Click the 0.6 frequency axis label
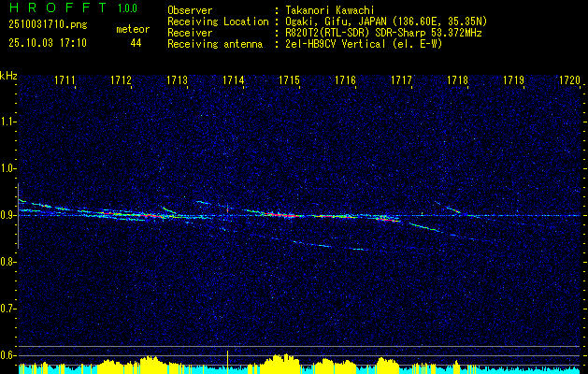Viewport: 588px width, 374px height. pyautogui.click(x=7, y=355)
